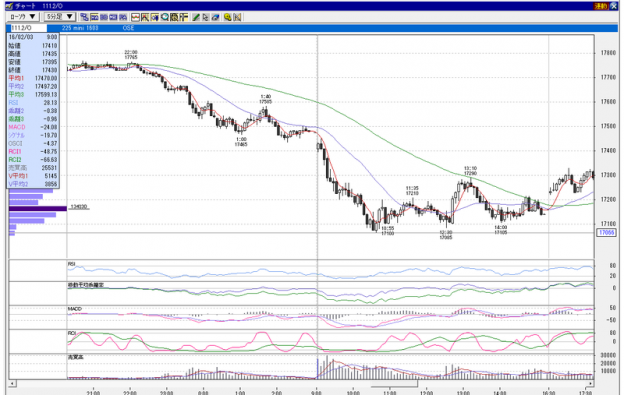Click the left scroll arrow under the chart
Screen dimensions: 624x395
12,383
